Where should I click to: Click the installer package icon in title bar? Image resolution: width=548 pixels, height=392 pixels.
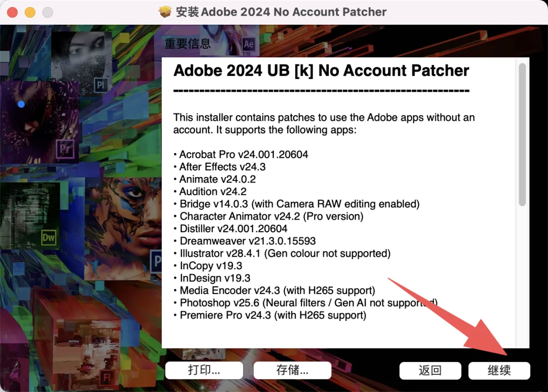[165, 12]
